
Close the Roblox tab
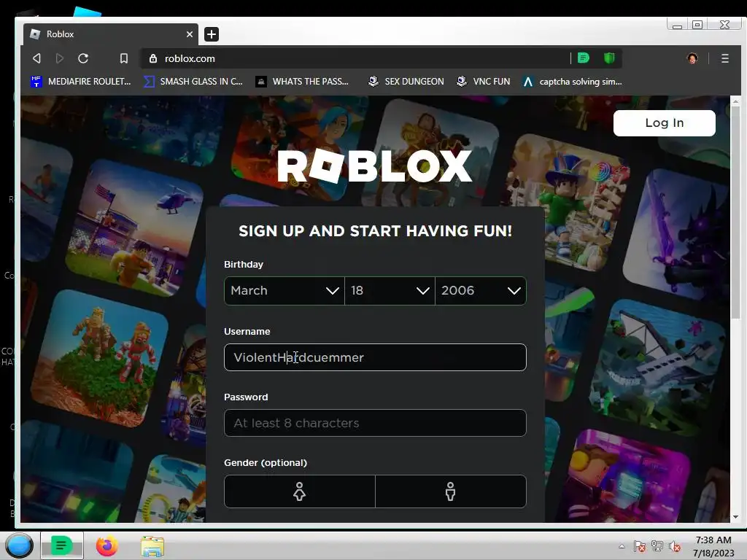point(190,34)
